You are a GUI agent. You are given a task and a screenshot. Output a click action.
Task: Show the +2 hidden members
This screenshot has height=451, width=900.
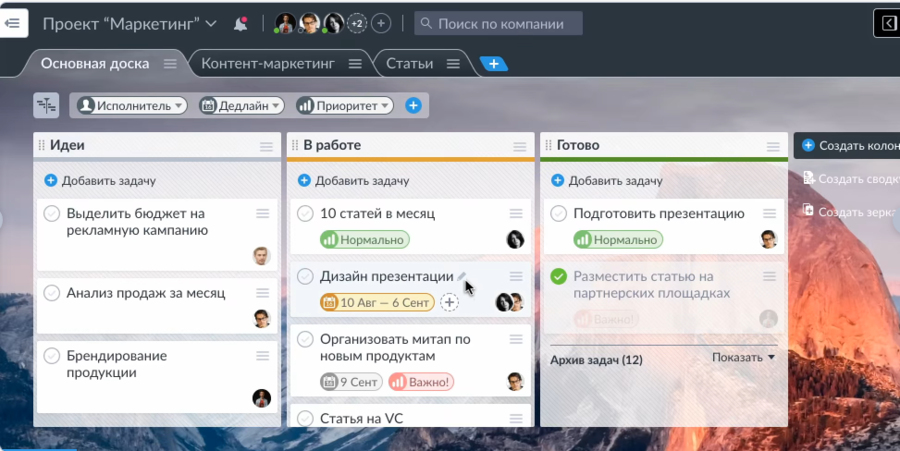point(357,24)
